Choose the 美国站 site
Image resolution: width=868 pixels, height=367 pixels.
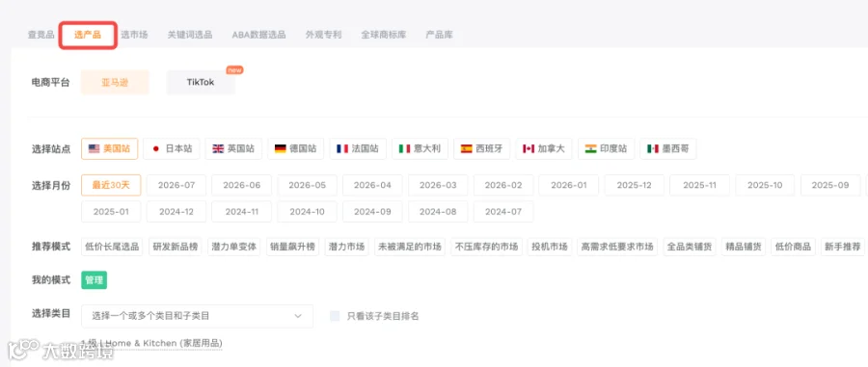click(110, 148)
